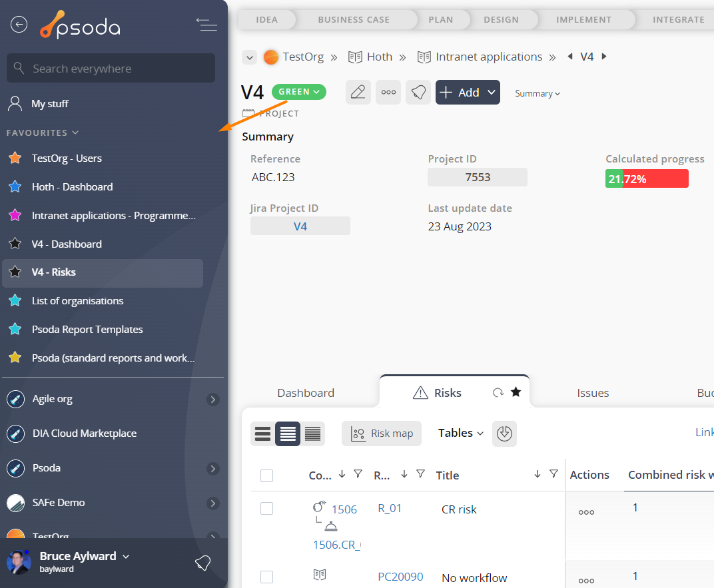Open the more actions ellipsis button beside edit
714x588 pixels.
click(388, 93)
